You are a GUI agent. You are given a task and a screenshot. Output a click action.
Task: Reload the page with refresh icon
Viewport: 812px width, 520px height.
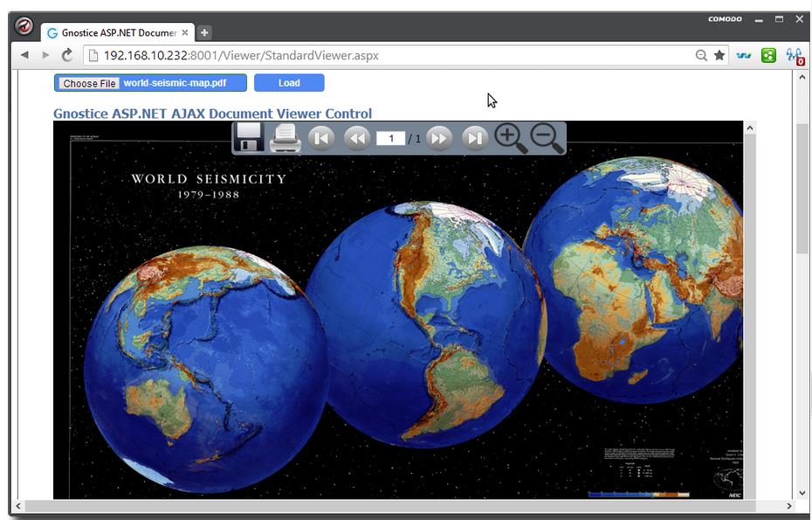click(x=67, y=55)
